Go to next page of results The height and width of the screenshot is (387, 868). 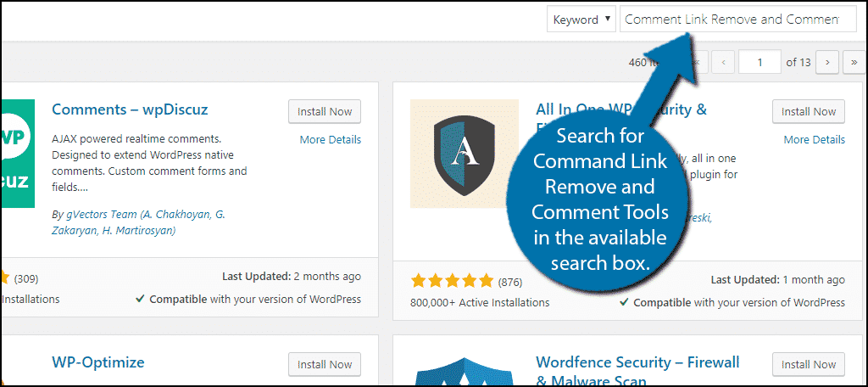(x=827, y=62)
